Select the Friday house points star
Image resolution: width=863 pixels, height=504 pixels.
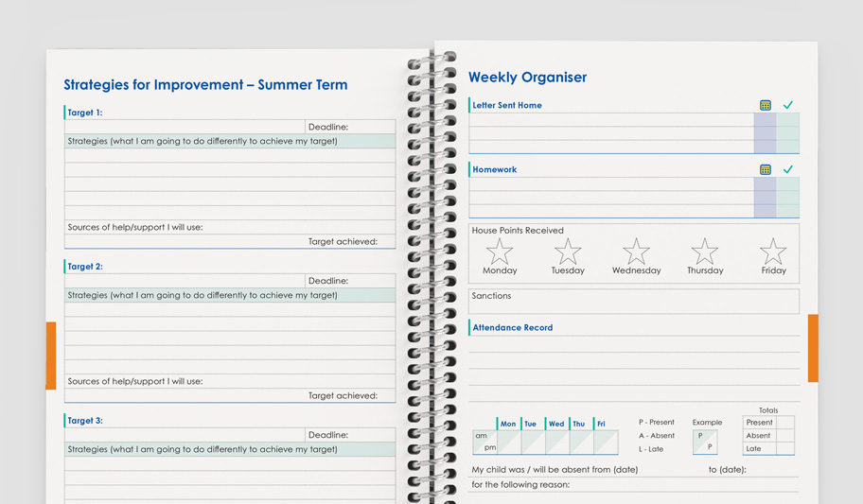point(773,252)
